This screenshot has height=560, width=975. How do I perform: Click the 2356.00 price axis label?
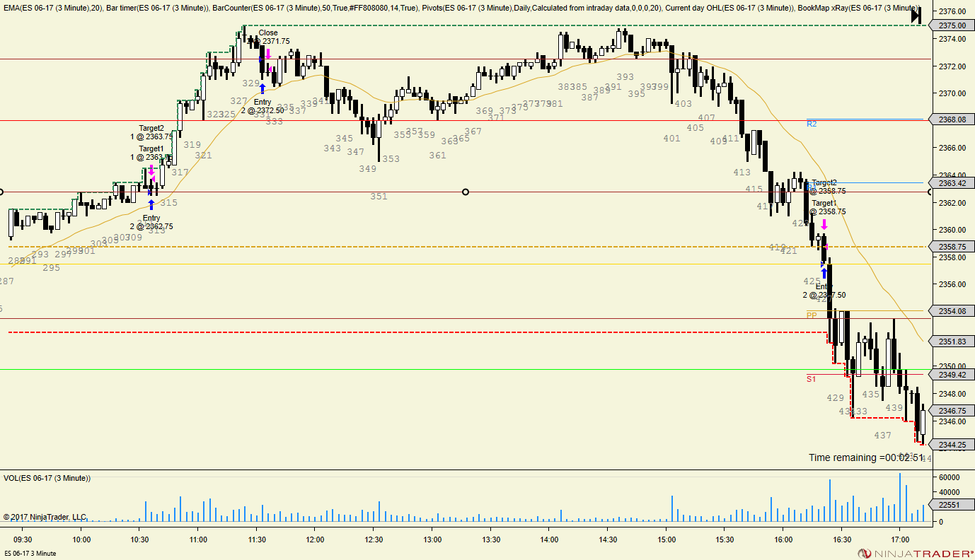pyautogui.click(x=952, y=285)
